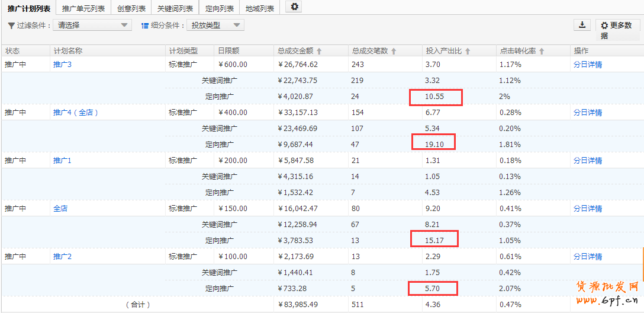Open the gear settings tab icon
The height and width of the screenshot is (313, 644).
[x=295, y=7]
